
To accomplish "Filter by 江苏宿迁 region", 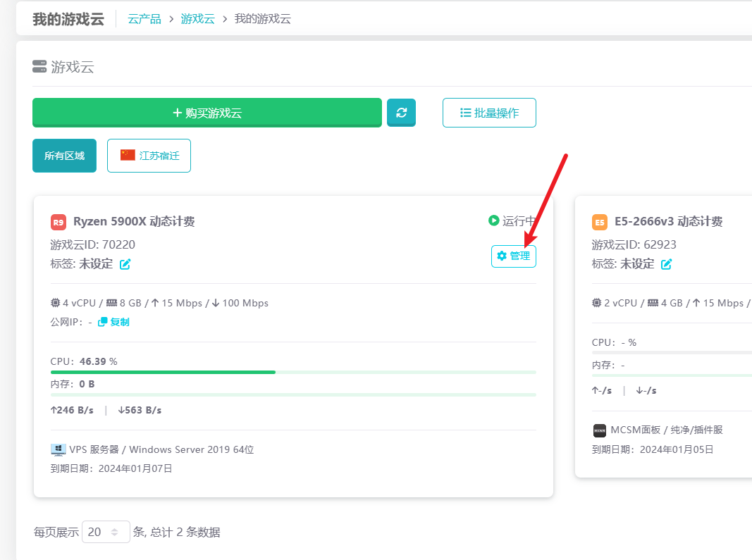I will 149,156.
